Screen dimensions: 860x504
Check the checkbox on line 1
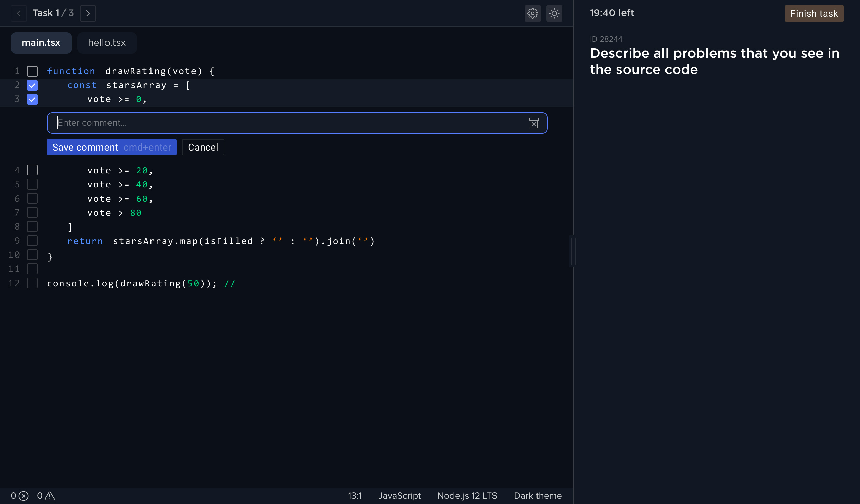(x=32, y=71)
